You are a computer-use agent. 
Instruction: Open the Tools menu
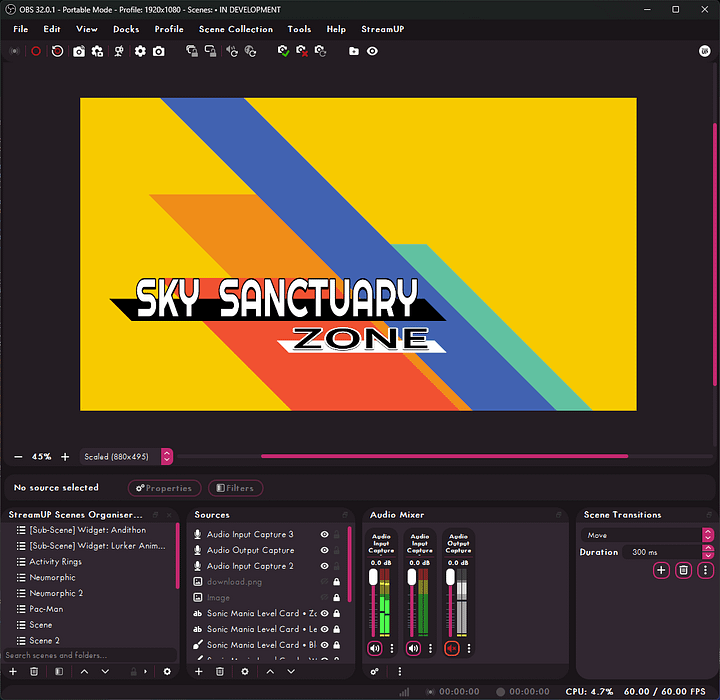tap(299, 29)
